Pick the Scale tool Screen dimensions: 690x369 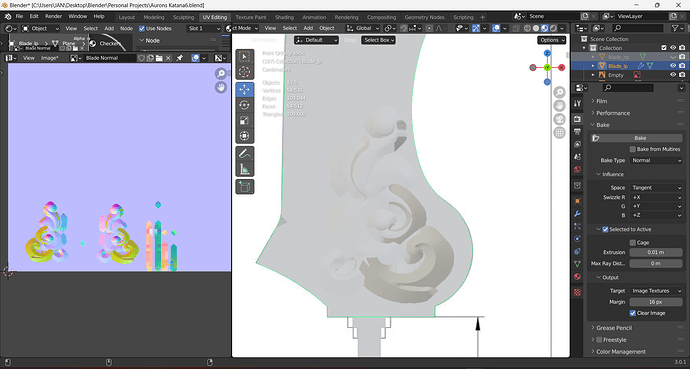pos(245,120)
